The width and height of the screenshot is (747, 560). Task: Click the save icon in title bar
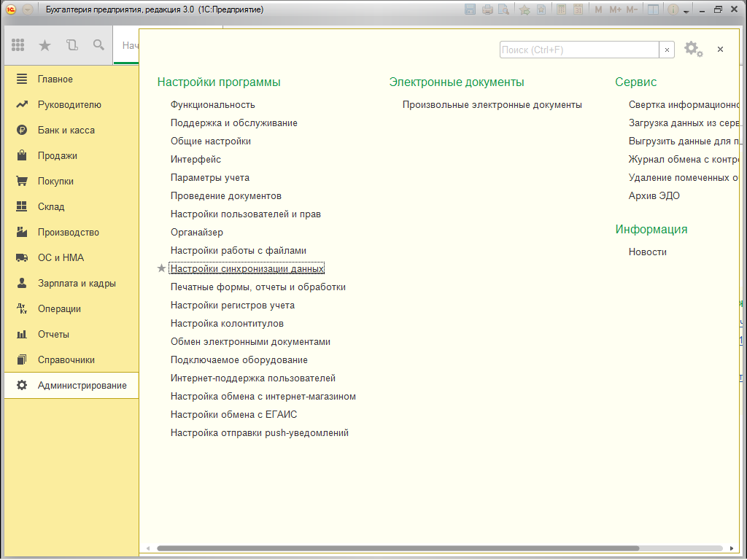[470, 9]
